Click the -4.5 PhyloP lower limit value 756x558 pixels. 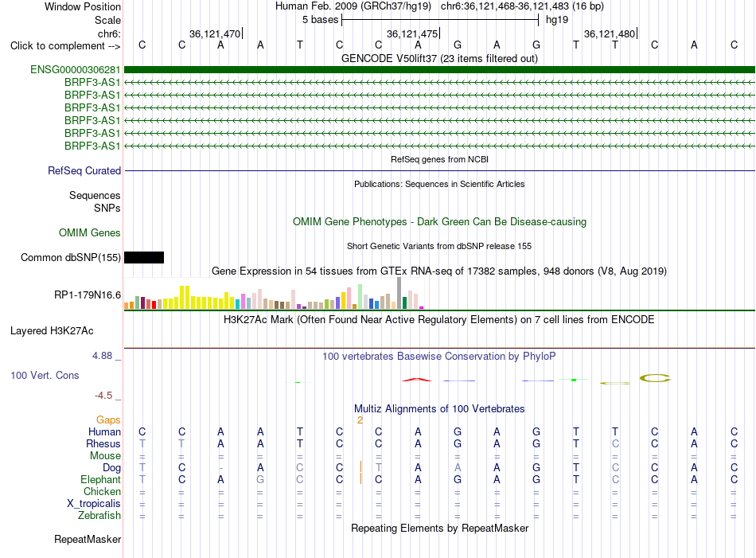tap(103, 396)
